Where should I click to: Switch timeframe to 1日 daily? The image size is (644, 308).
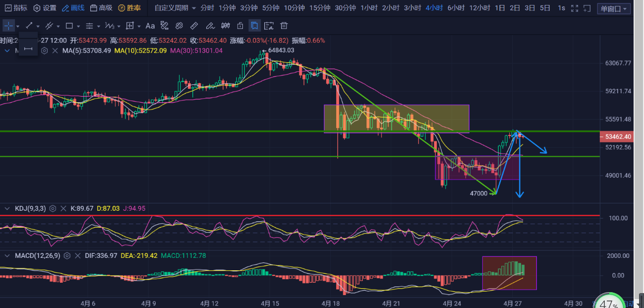click(499, 8)
